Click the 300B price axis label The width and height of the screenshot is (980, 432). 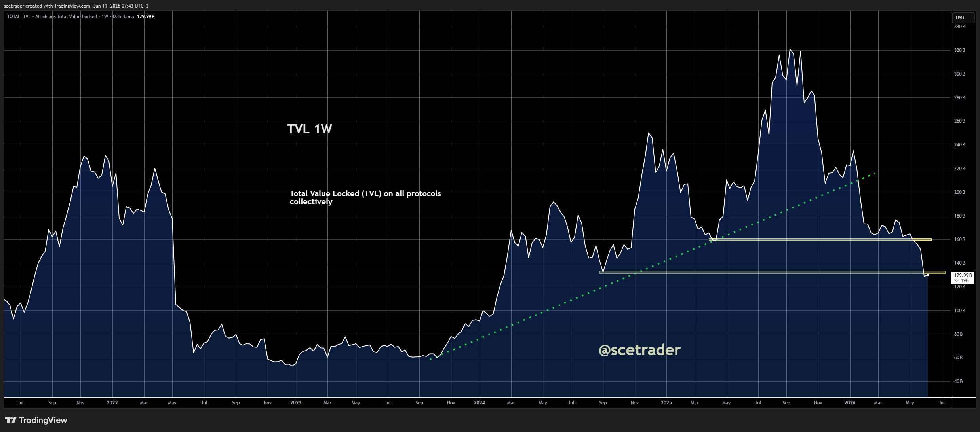coord(959,74)
